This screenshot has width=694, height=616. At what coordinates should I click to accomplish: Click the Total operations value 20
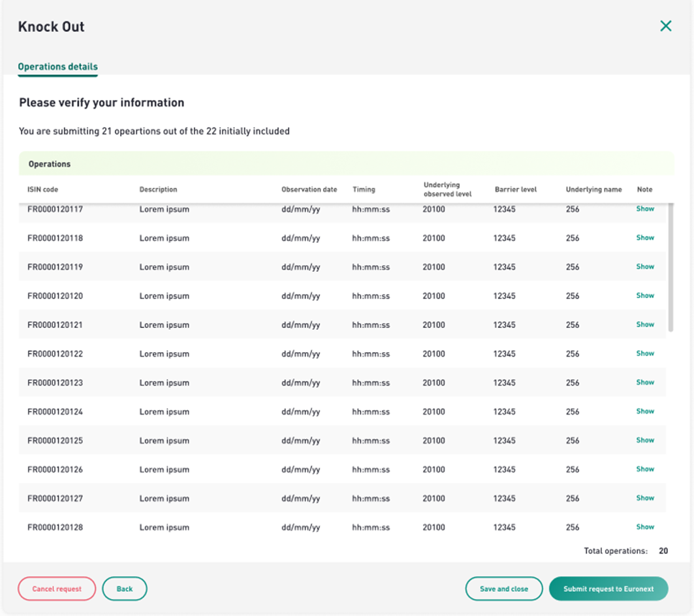(x=663, y=551)
